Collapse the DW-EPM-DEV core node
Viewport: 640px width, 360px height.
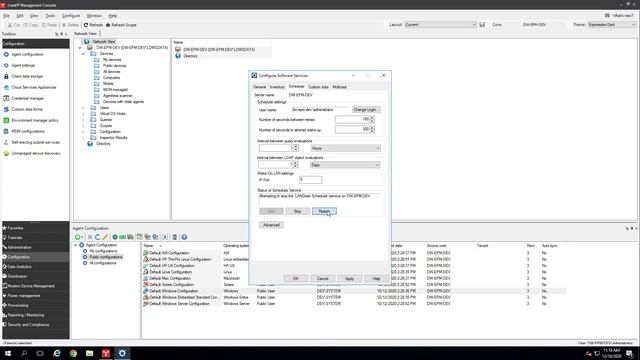click(80, 48)
